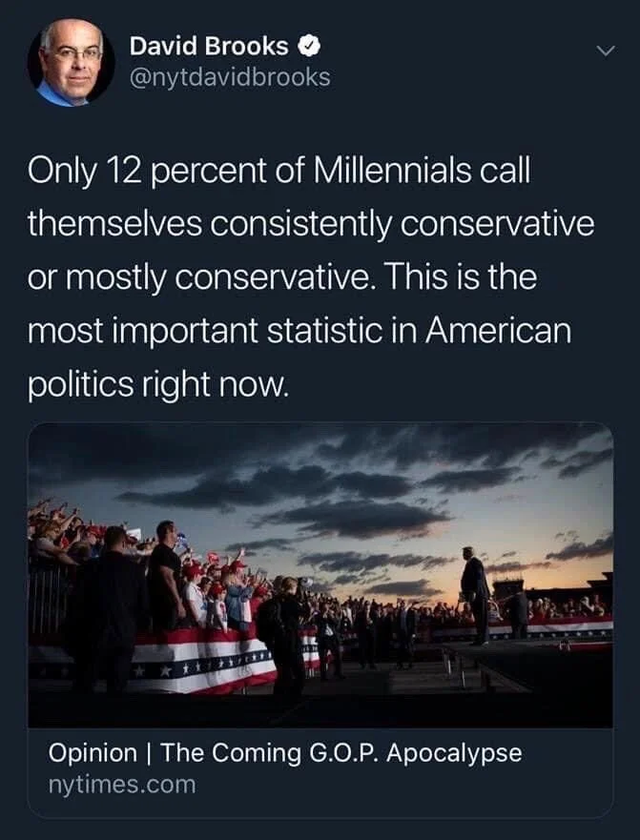This screenshot has width=640, height=840.
Task: Open David Brooks profile avatar
Action: (x=71, y=62)
